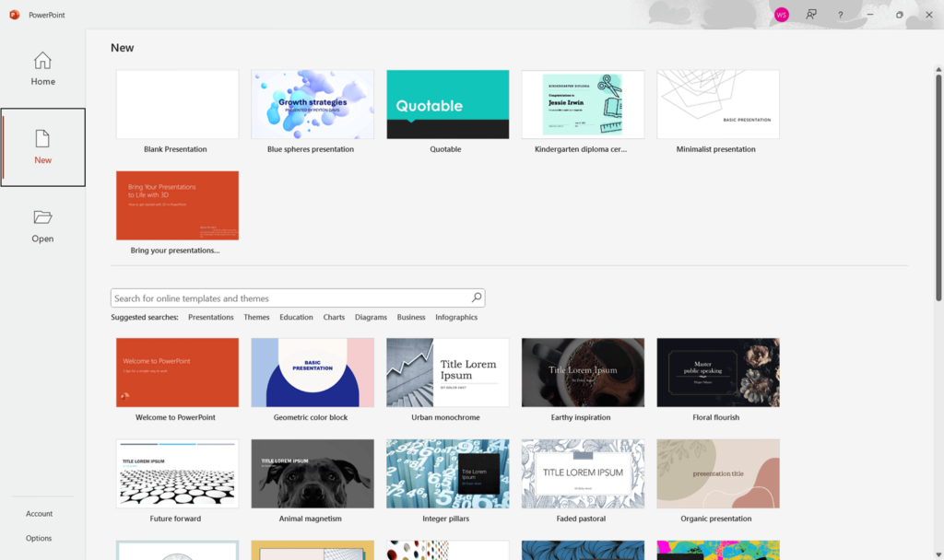
Task: Click the PowerPoint logo in the title bar
Action: pyautogui.click(x=13, y=15)
